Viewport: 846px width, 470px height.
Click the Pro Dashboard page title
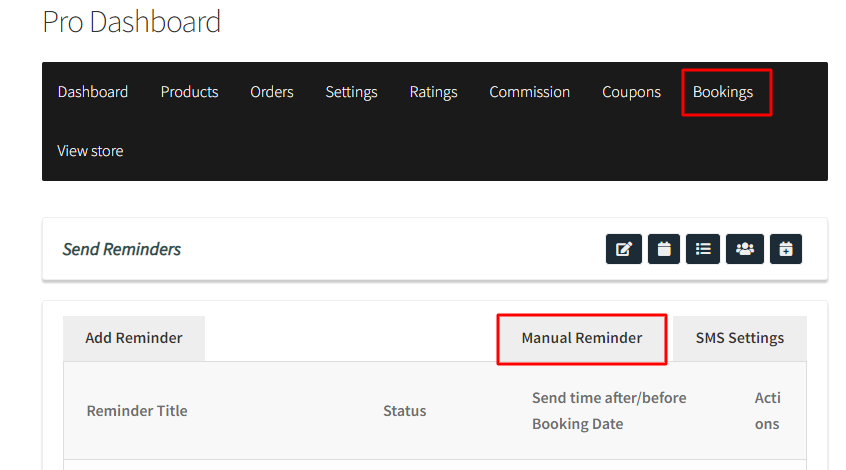(132, 22)
